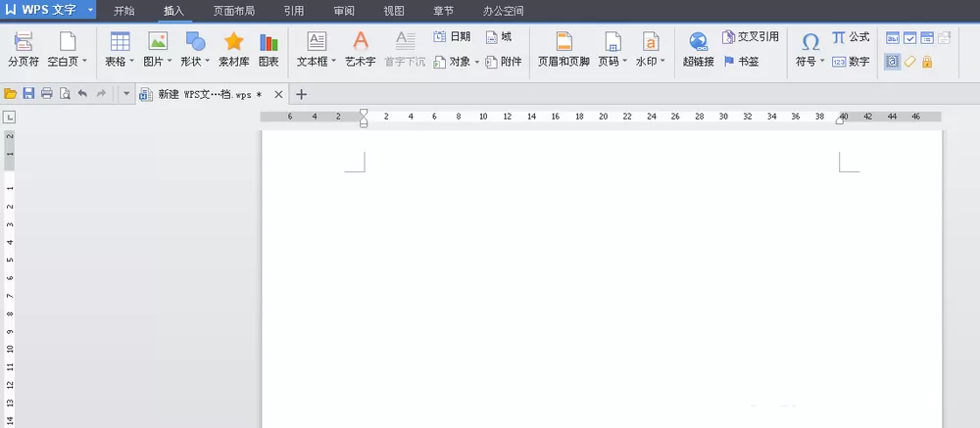Toggle the form protection lock
Screen dimensions: 980x428
[927, 62]
